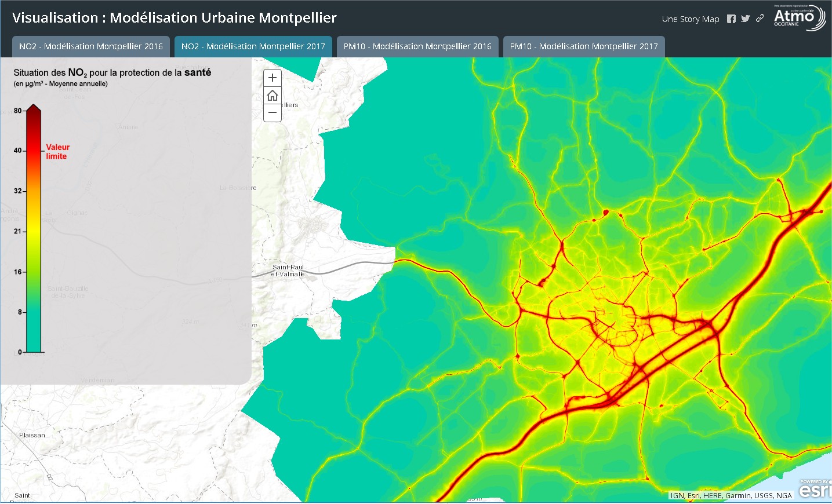
Task: Click the Plaissan town label on map
Action: coord(32,435)
